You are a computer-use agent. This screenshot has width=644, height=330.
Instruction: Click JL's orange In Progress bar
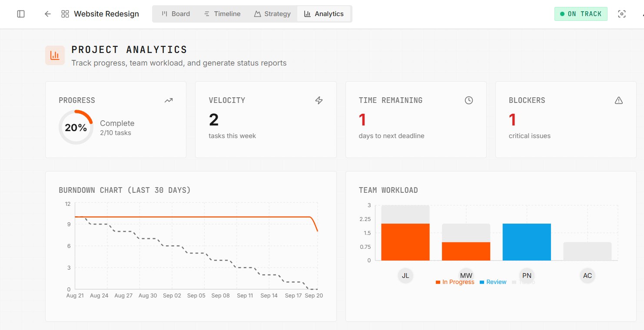coord(405,242)
